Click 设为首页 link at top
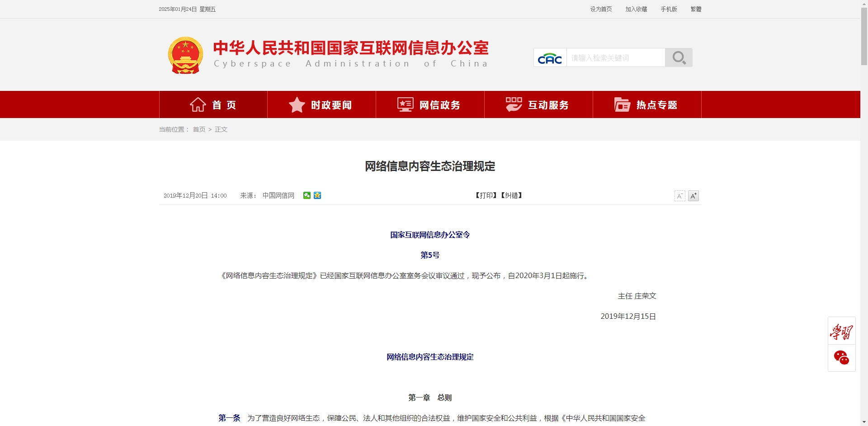Screen dimensions: 868x426 (x=601, y=9)
